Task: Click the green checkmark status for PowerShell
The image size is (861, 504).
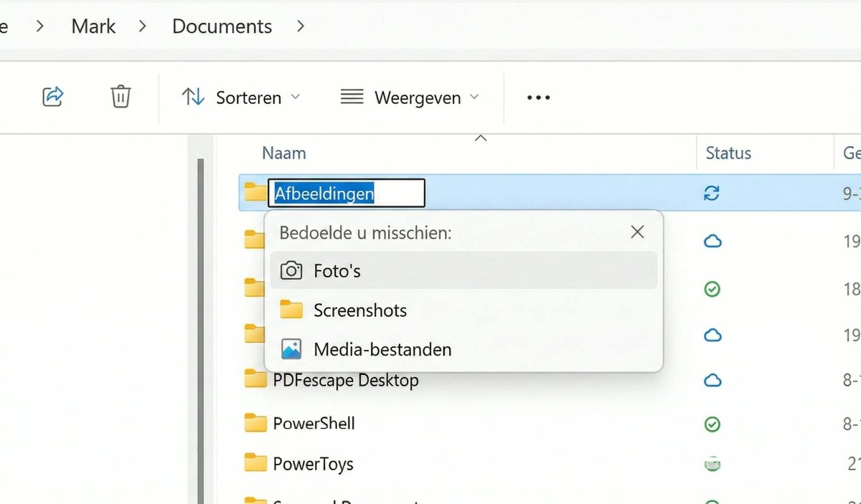Action: coord(712,425)
